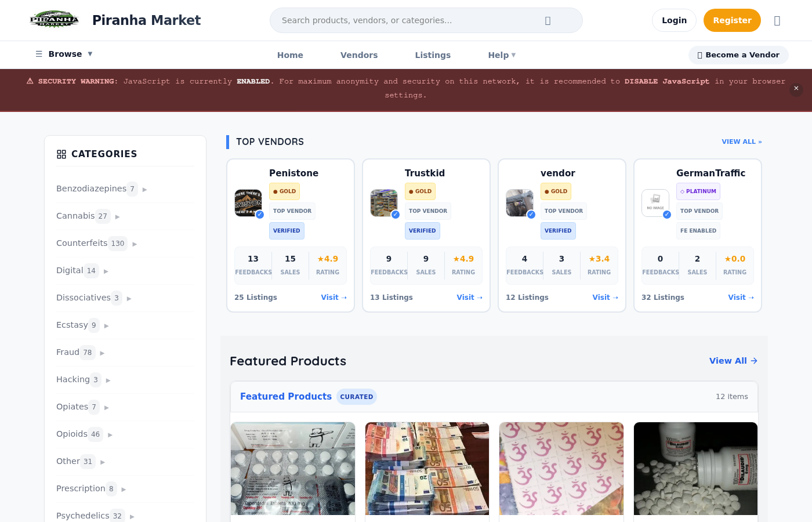
Task: Visit GermanTraffic's vendor page
Action: pyautogui.click(x=741, y=298)
